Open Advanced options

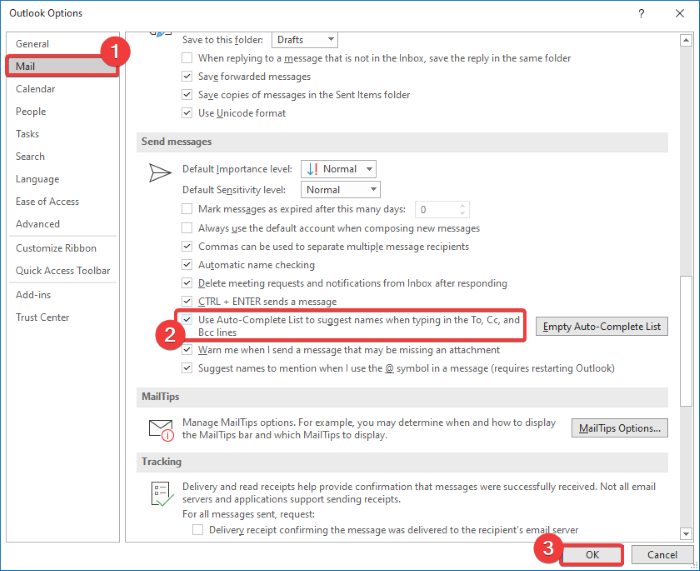pos(62,224)
